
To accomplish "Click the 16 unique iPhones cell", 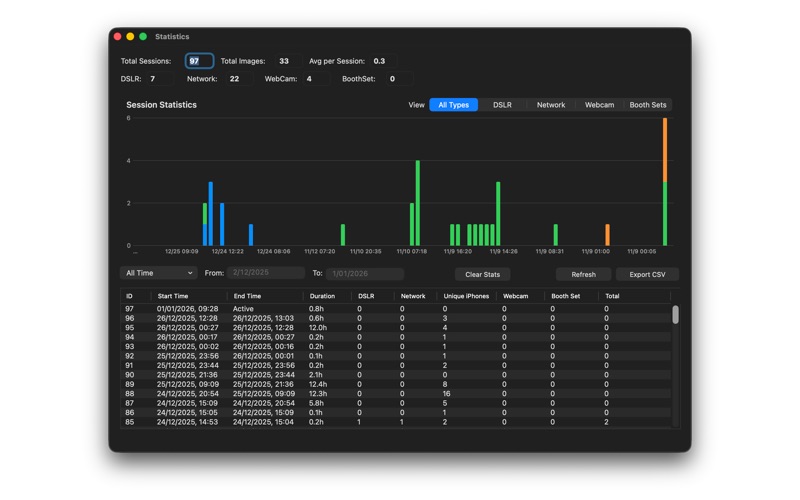I will 446,394.
